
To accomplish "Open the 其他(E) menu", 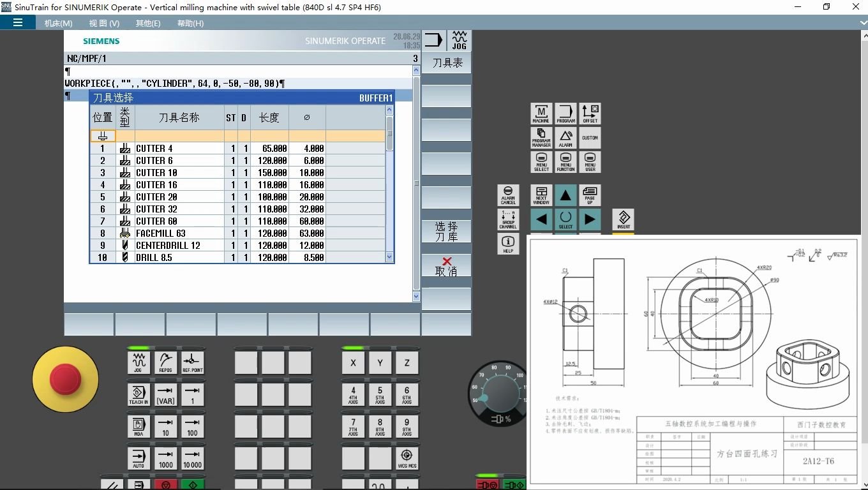I will [148, 23].
